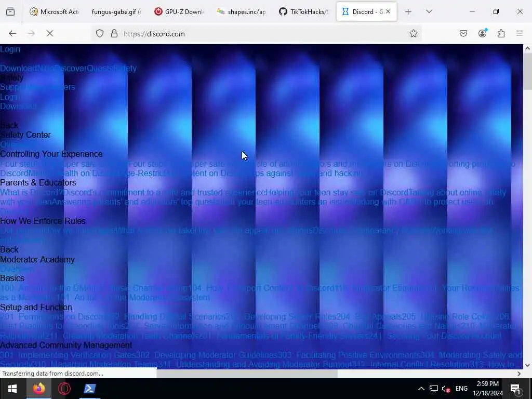Click Setup and Function heading
Viewport: 532px width, 399px height.
36,308
